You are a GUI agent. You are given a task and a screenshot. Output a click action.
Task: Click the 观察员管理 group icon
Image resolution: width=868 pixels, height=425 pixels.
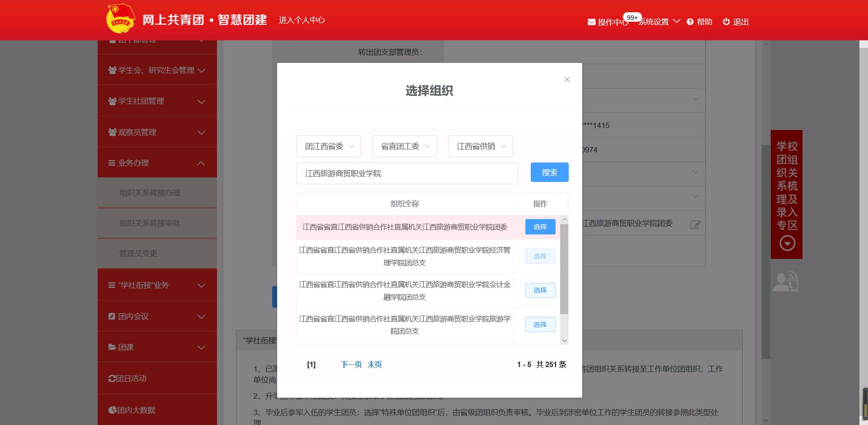tap(113, 132)
